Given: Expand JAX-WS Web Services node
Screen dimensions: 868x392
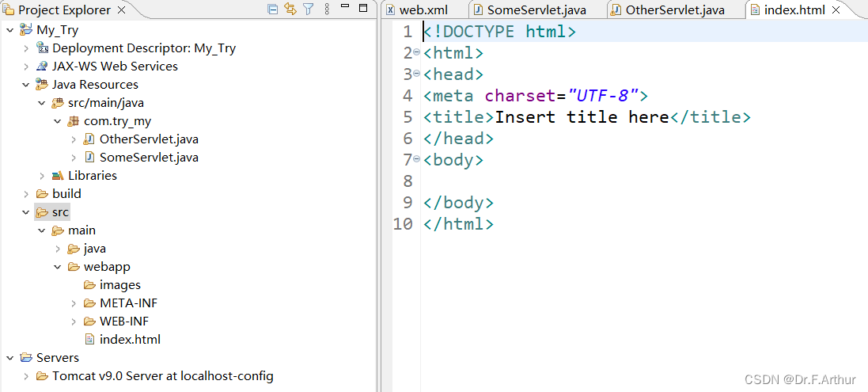Looking at the screenshot, I should pyautogui.click(x=25, y=67).
